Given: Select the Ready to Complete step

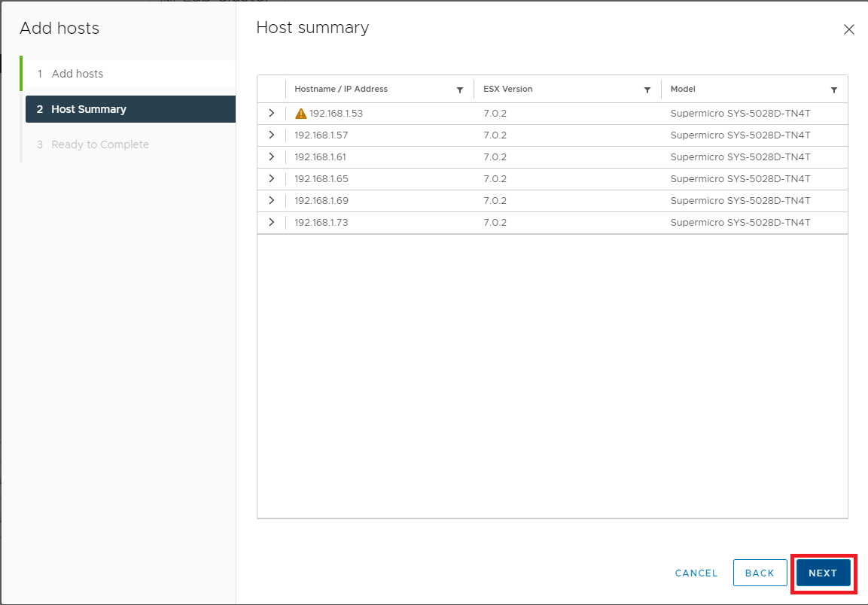Looking at the screenshot, I should 99,144.
